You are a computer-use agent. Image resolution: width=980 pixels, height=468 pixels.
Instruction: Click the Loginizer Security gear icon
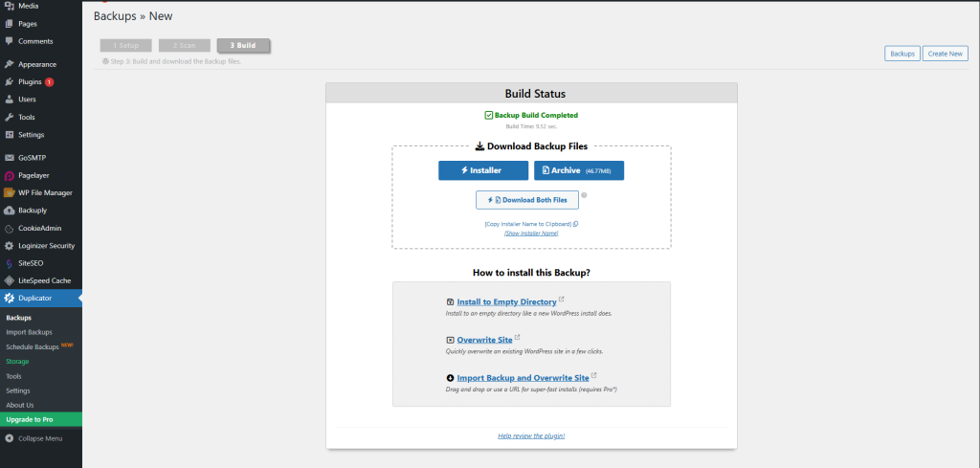pyautogui.click(x=10, y=246)
